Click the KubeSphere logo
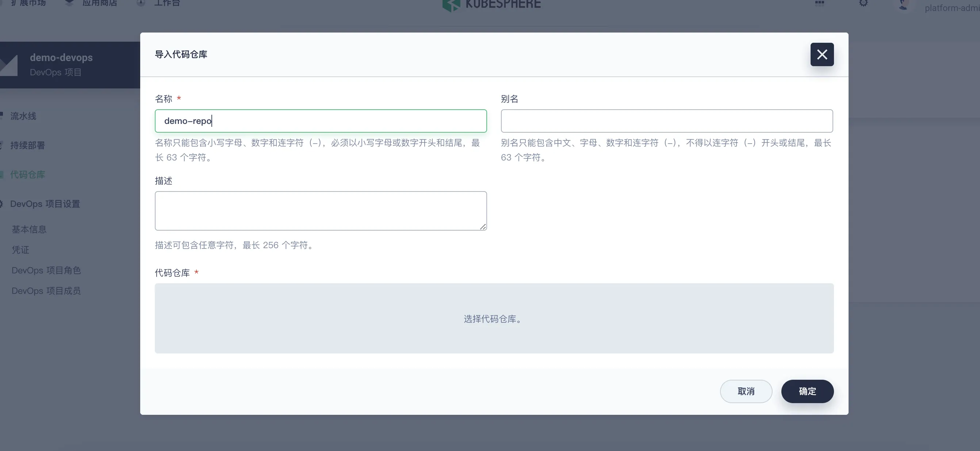The image size is (980, 451). click(x=491, y=5)
